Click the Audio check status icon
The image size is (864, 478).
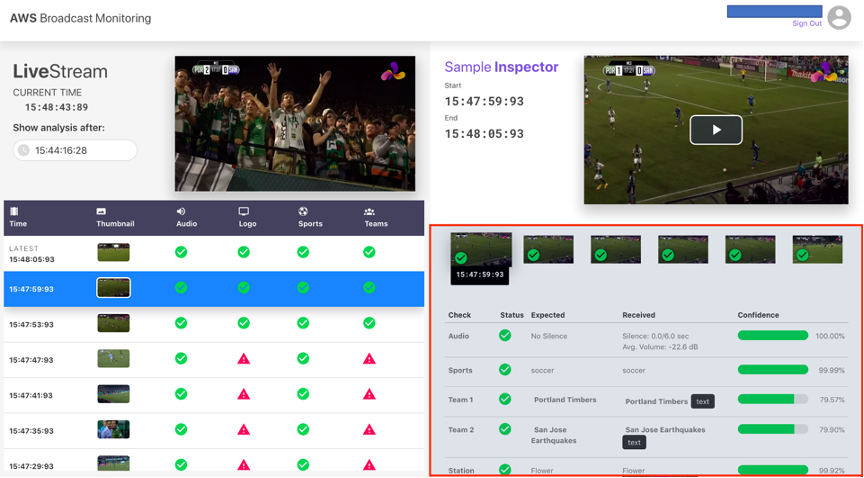pos(505,335)
